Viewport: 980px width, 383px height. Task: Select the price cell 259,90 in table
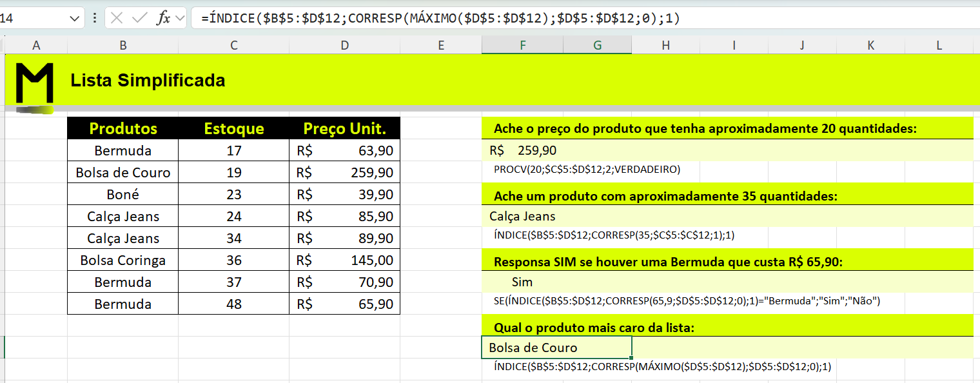coord(345,173)
